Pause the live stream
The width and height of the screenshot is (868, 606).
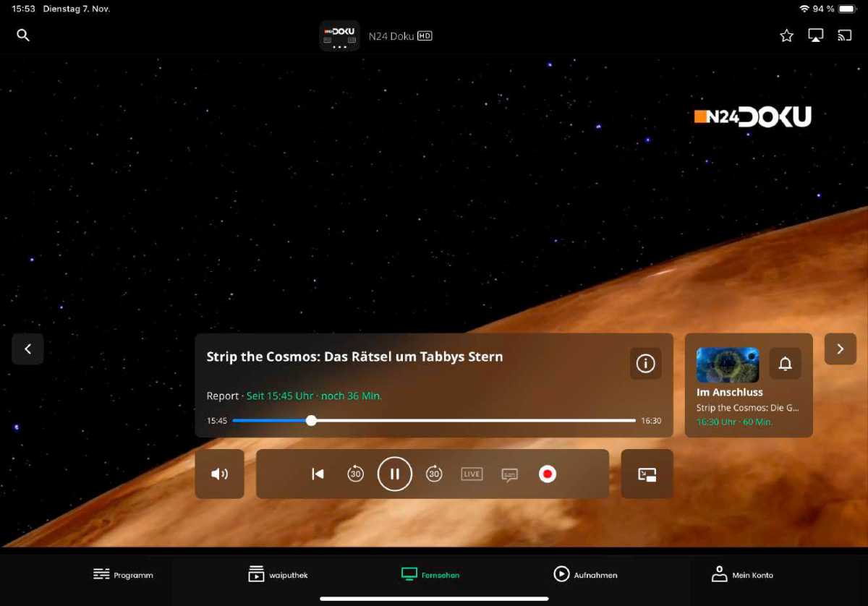tap(395, 474)
